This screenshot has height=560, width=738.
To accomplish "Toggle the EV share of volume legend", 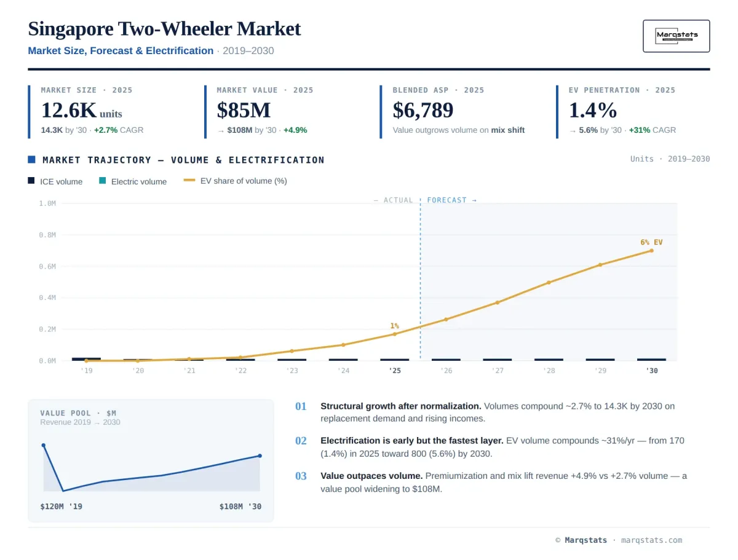I will point(235,181).
